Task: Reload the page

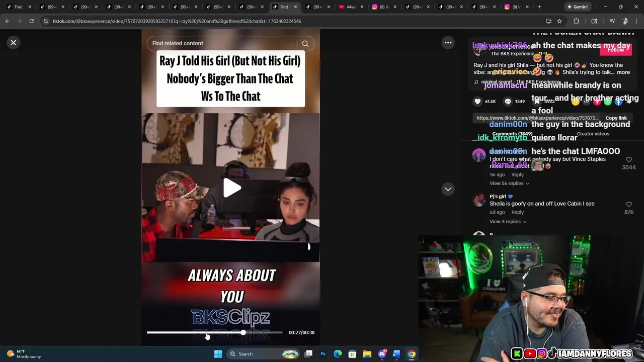Action: click(31, 21)
